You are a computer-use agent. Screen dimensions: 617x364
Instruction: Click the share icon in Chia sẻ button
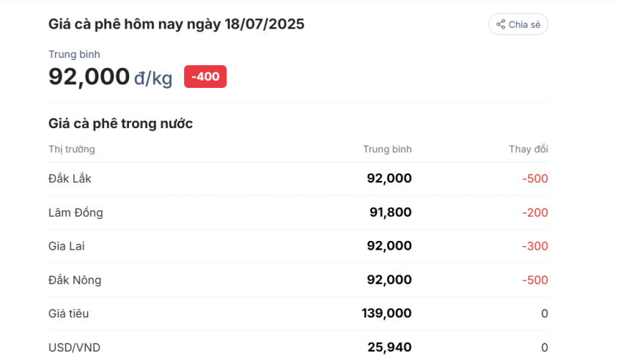(x=500, y=24)
